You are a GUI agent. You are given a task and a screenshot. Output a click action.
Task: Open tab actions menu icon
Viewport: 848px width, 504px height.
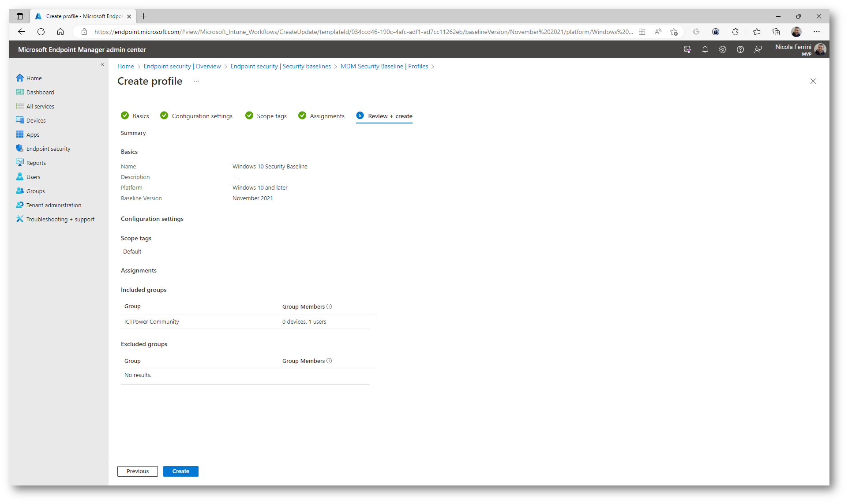20,16
